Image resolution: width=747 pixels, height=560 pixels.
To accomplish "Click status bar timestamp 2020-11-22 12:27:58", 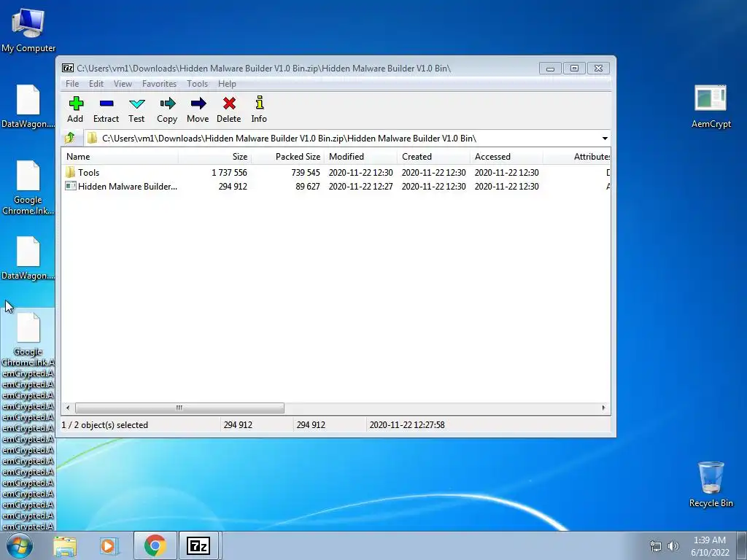I will (407, 425).
